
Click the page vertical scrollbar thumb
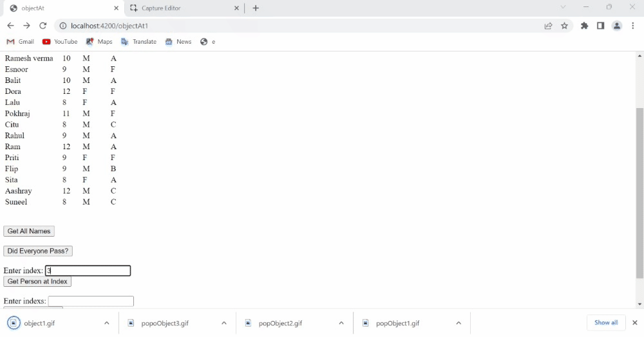pos(639,193)
